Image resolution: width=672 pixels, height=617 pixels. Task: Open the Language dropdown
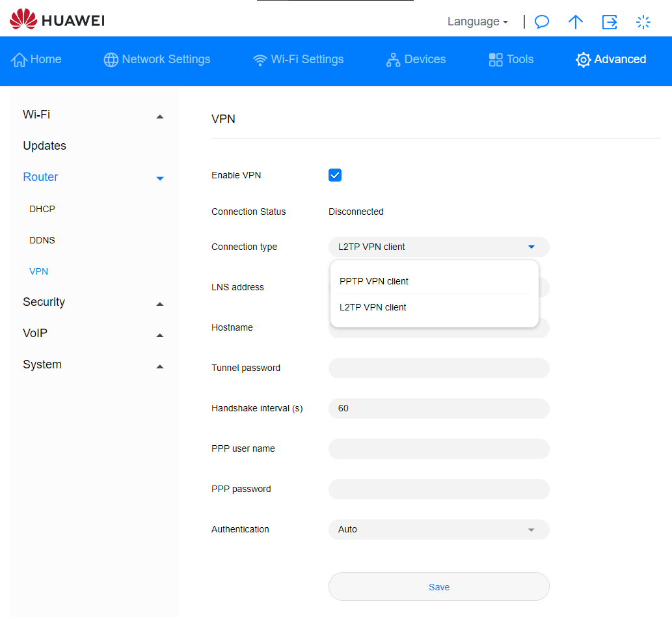click(477, 21)
